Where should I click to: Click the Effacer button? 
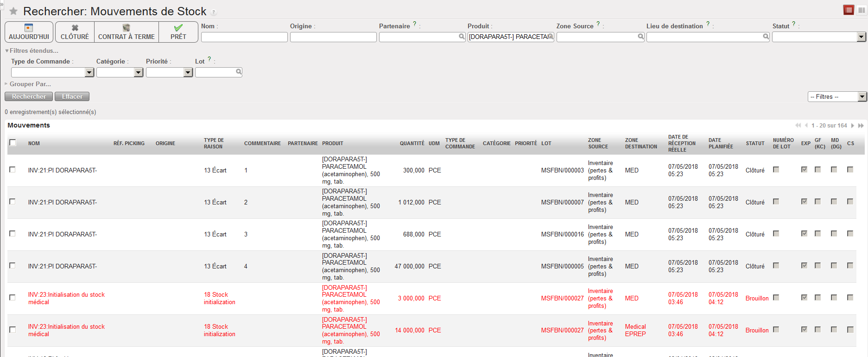[72, 96]
